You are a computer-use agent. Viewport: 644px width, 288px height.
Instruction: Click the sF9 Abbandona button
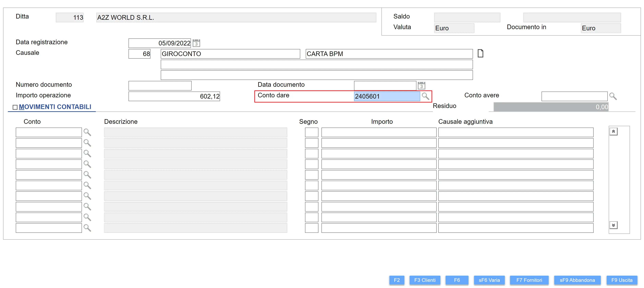coord(577,280)
